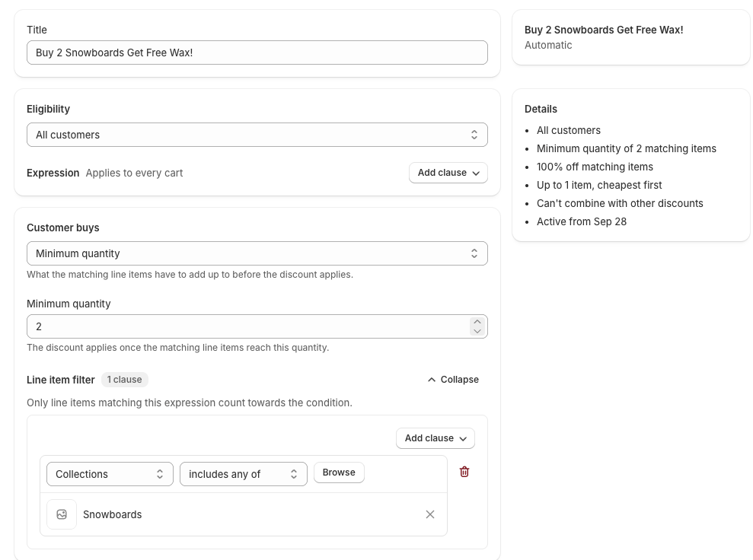Delete the Collections clause with trash icon

click(x=464, y=473)
